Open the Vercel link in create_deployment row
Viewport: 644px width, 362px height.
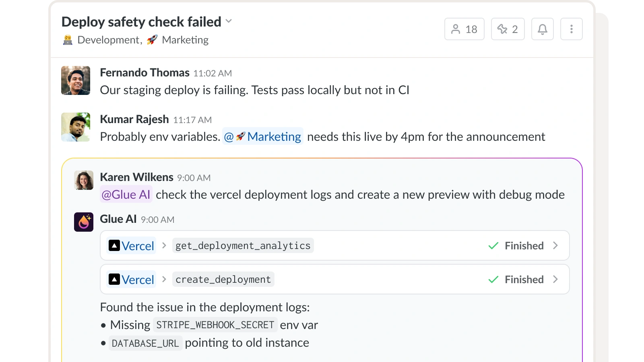131,280
